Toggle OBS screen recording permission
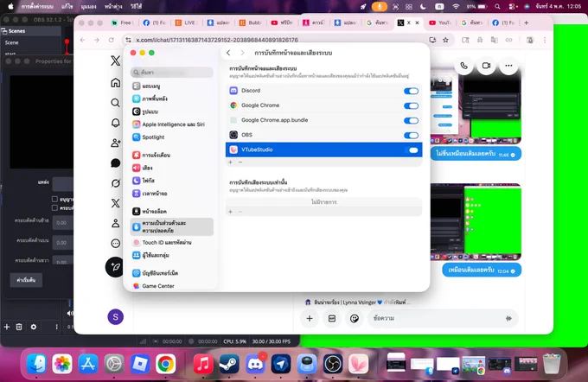The image size is (588, 382). [411, 136]
